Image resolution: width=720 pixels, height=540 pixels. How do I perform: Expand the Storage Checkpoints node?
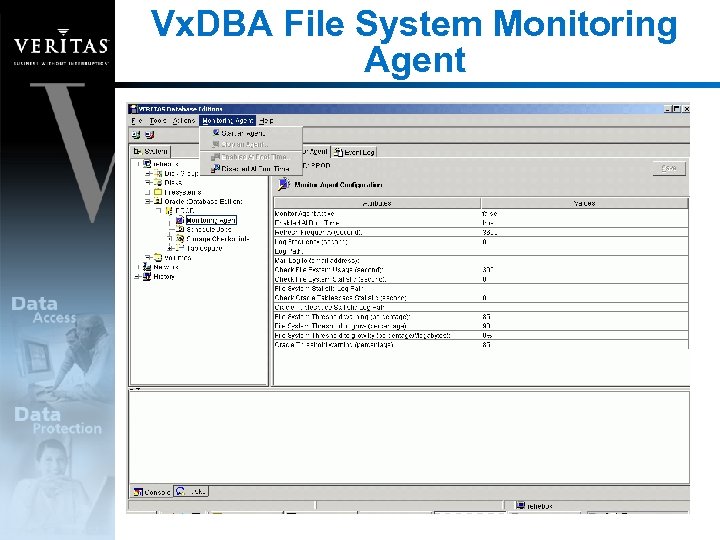pyautogui.click(x=170, y=239)
